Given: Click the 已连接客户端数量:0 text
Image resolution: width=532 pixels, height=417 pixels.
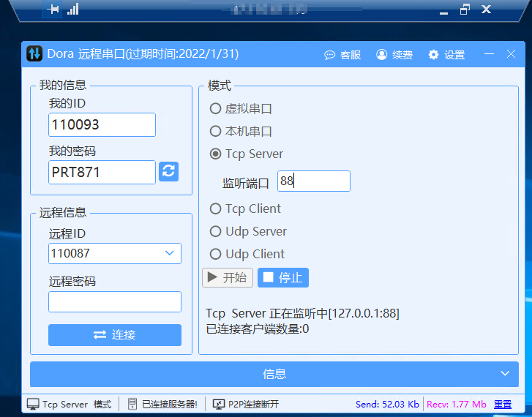Looking at the screenshot, I should point(258,328).
